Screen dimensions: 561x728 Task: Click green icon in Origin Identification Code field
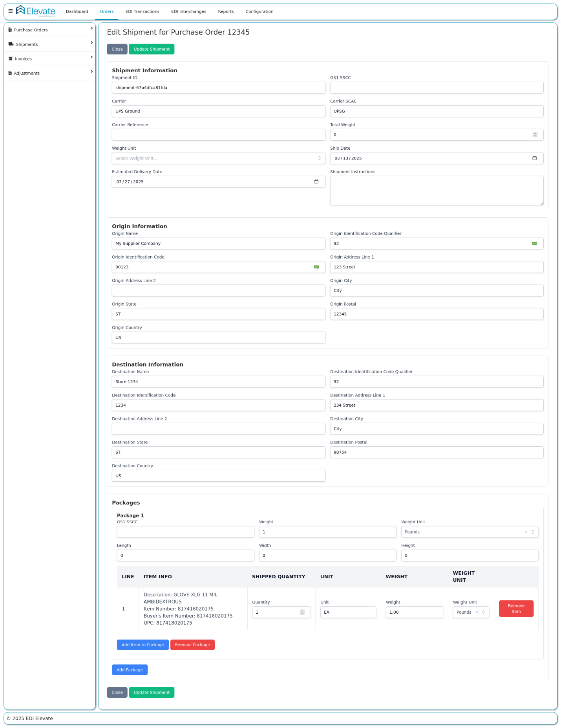click(x=316, y=267)
